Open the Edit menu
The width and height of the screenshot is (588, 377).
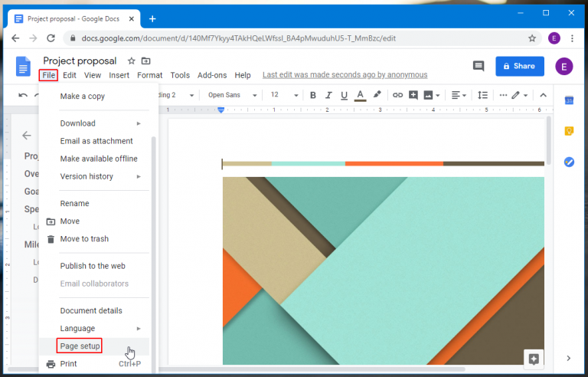[x=70, y=75]
